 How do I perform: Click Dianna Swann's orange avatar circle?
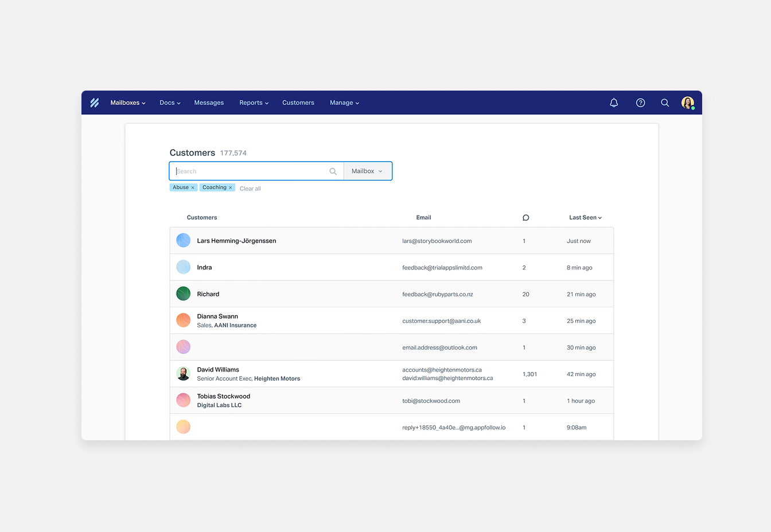point(183,320)
